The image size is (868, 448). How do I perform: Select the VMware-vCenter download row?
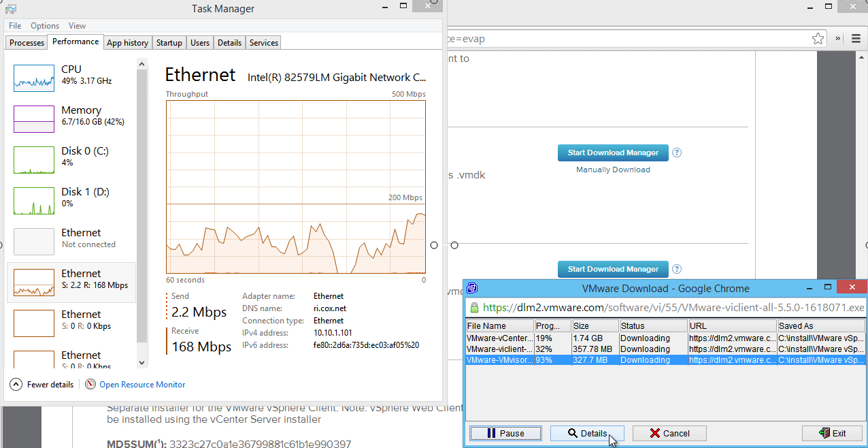tap(665, 338)
